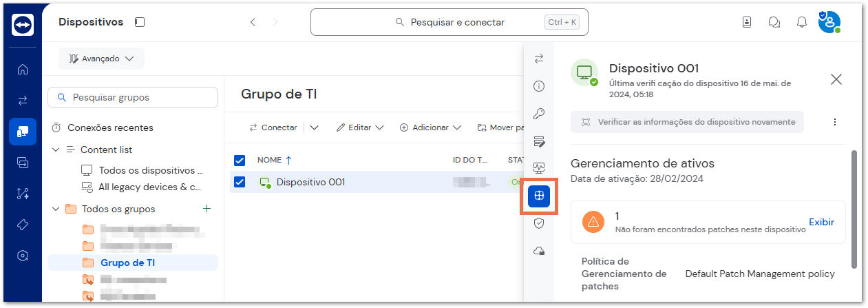868x308 pixels.
Task: Select the Grupo de TI group
Action: pos(132,263)
